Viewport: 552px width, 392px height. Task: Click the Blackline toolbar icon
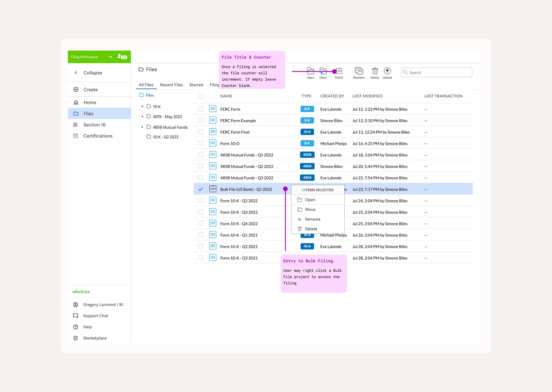click(x=359, y=71)
